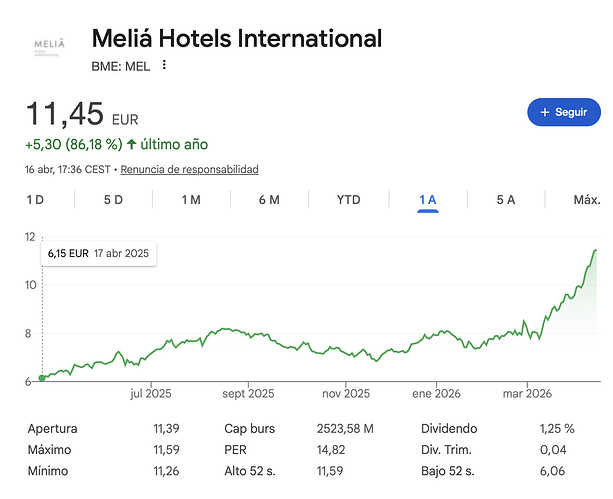Click the green up-arrow trend icon
This screenshot has width=613, height=499.
(x=132, y=144)
